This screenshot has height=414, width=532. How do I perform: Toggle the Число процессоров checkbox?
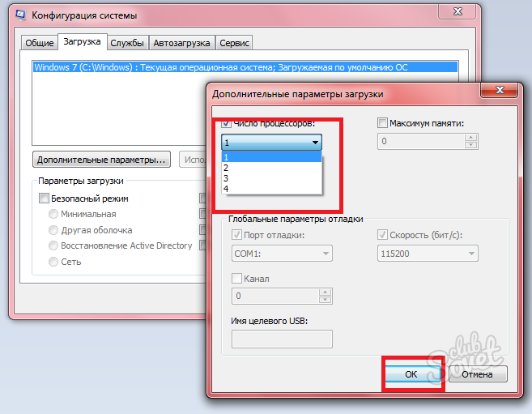226,123
